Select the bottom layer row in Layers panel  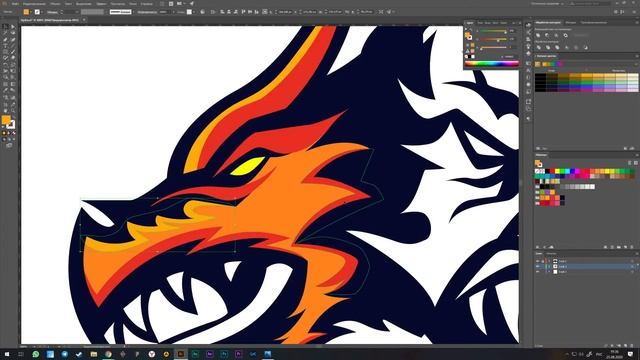point(586,271)
